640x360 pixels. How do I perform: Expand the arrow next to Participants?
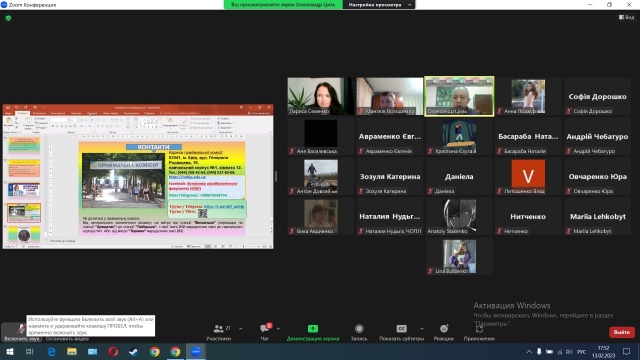coord(240,329)
